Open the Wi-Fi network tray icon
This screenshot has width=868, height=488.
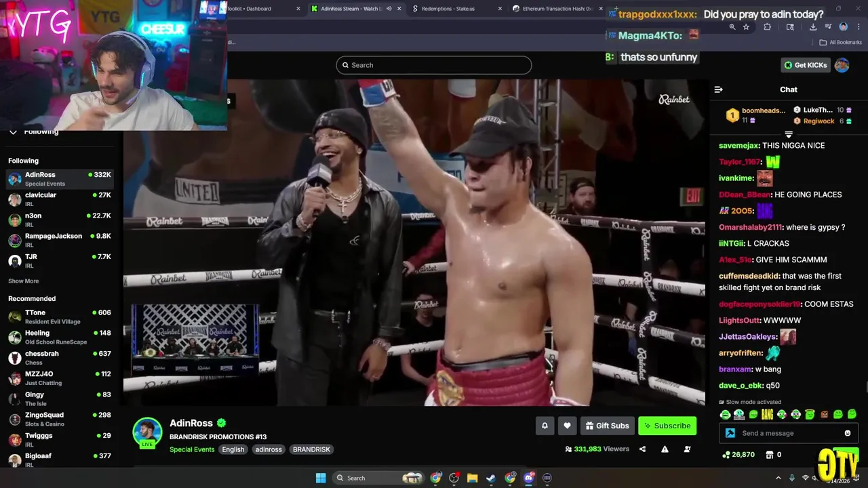[806, 478]
